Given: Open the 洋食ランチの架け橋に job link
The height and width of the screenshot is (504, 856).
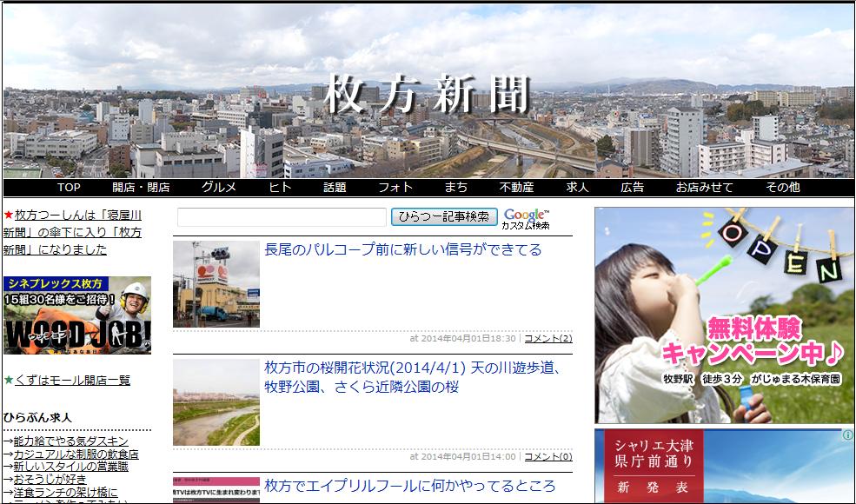Looking at the screenshot, I should tap(65, 492).
